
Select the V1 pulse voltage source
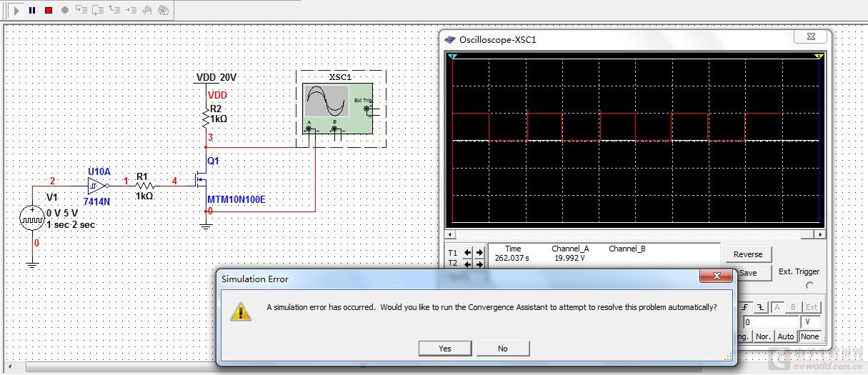point(32,217)
